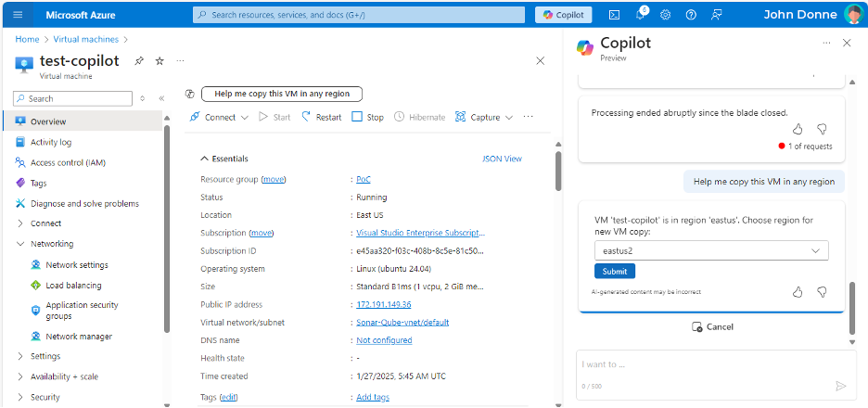The height and width of the screenshot is (408, 868).
Task: Open the Visual Studio Enterprise Subscription link
Action: [421, 233]
